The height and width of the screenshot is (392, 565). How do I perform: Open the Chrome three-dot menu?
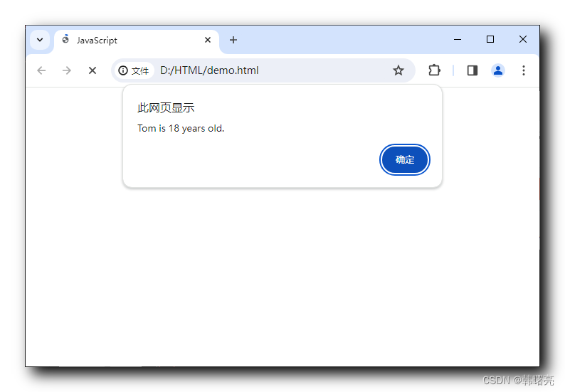pos(524,70)
